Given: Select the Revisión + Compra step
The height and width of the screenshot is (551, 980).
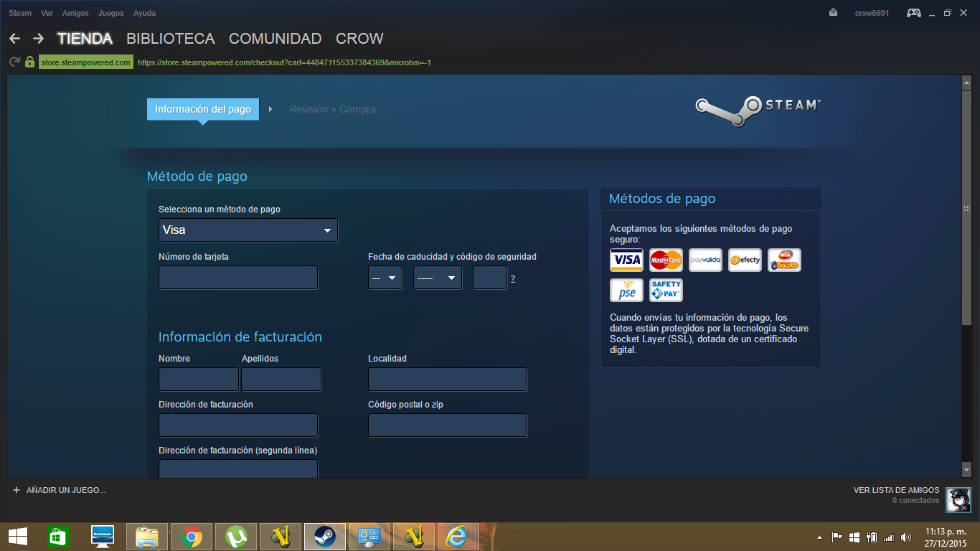Looking at the screenshot, I should 332,109.
